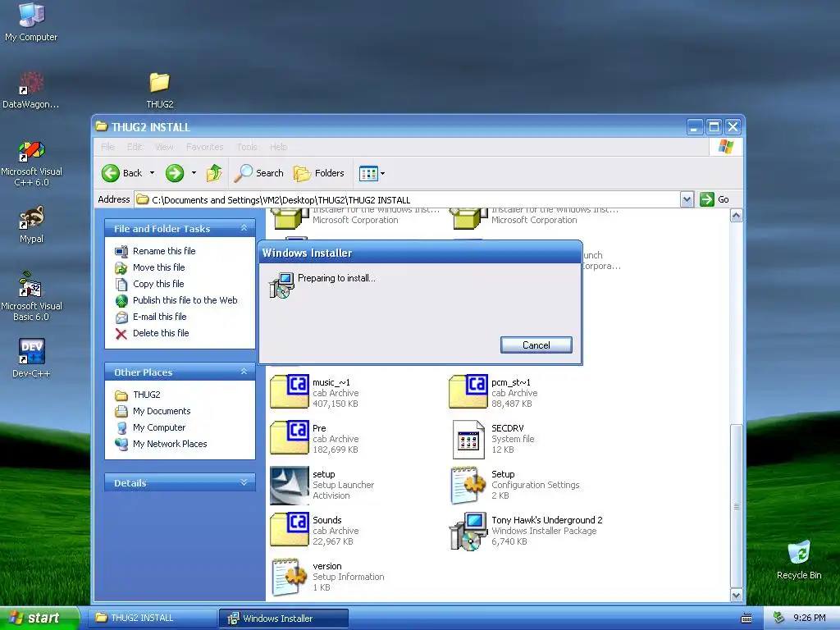Click the scroll down arrow in file list
840x630 pixels.
[736, 595]
